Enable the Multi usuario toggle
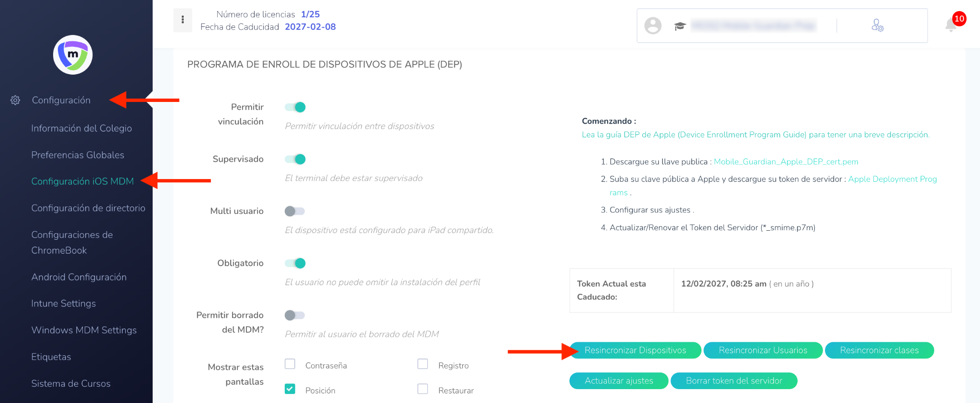The height and width of the screenshot is (403, 980). [294, 211]
